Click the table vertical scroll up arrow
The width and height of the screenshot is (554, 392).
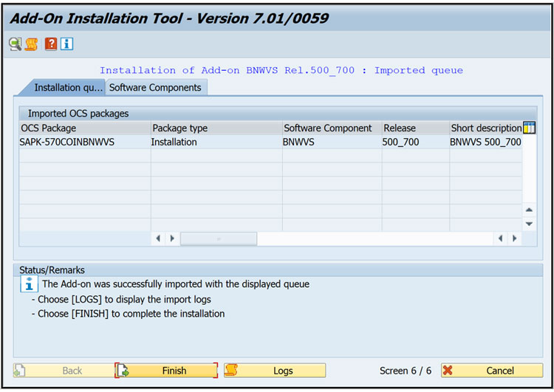pyautogui.click(x=529, y=210)
